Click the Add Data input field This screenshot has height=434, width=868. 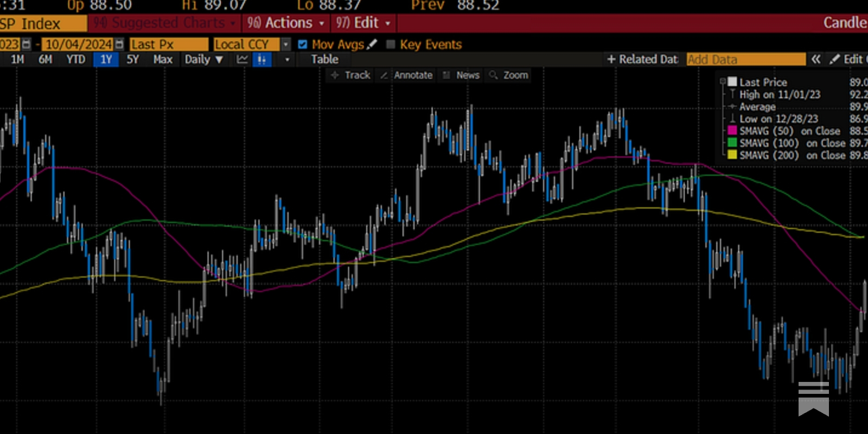pos(746,60)
